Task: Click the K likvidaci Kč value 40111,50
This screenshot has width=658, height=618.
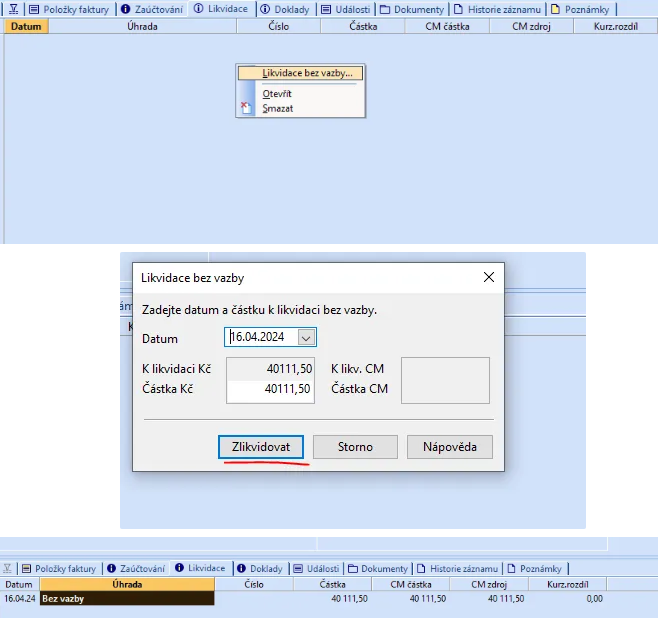Action: 289,369
